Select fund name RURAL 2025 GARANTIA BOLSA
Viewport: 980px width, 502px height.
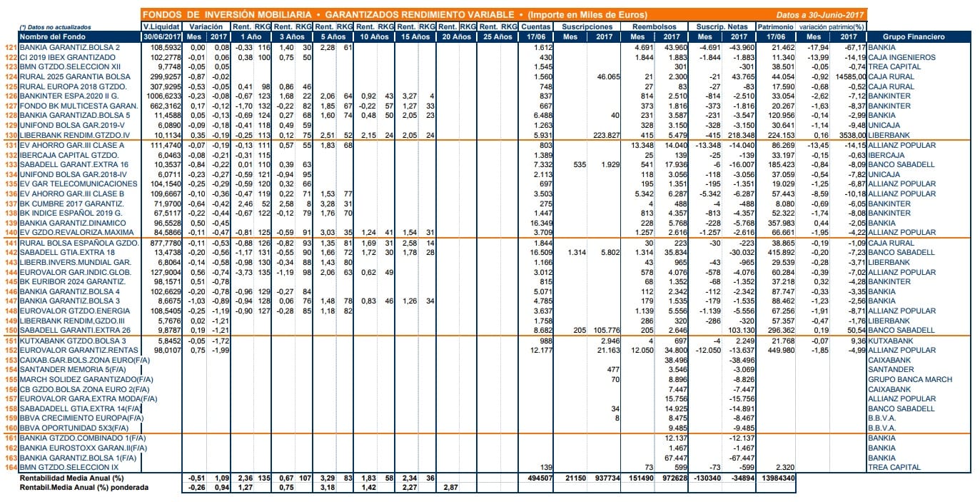(x=75, y=76)
